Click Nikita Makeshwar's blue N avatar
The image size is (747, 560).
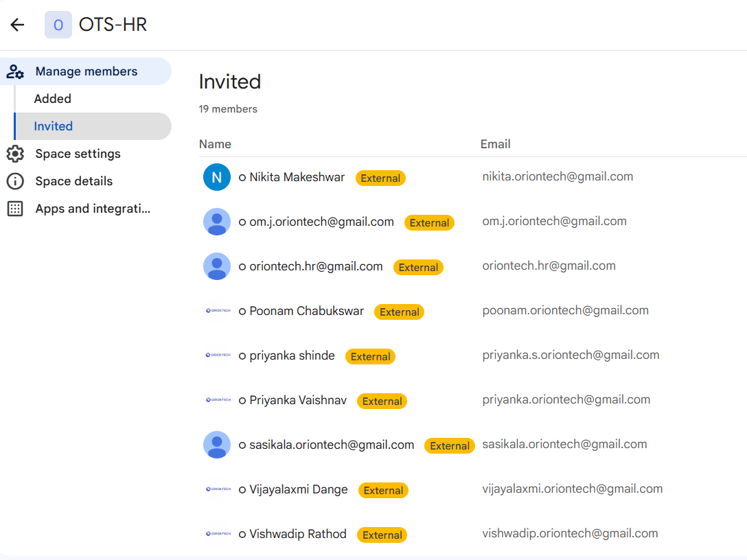(217, 177)
